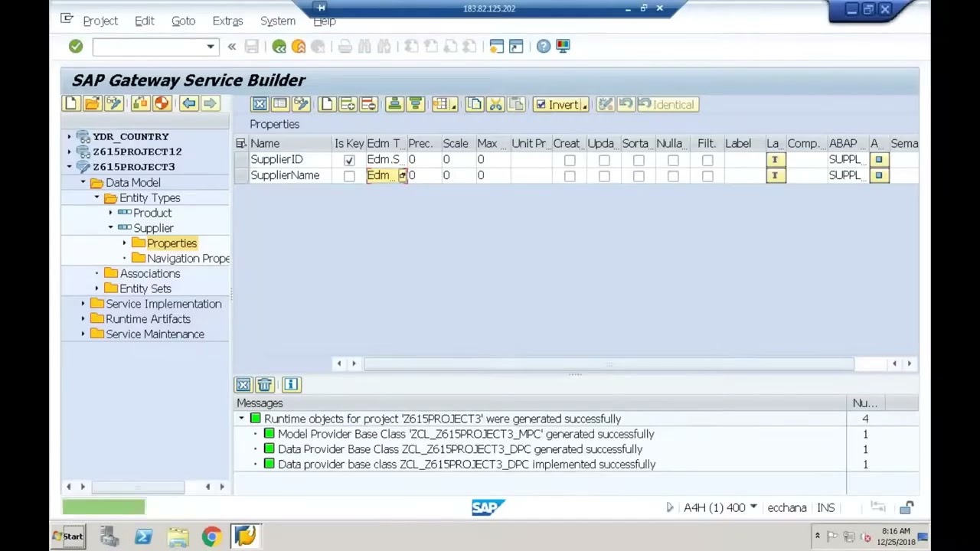The width and height of the screenshot is (980, 551).
Task: Click the Sort Descending icon
Action: pyautogui.click(x=416, y=105)
